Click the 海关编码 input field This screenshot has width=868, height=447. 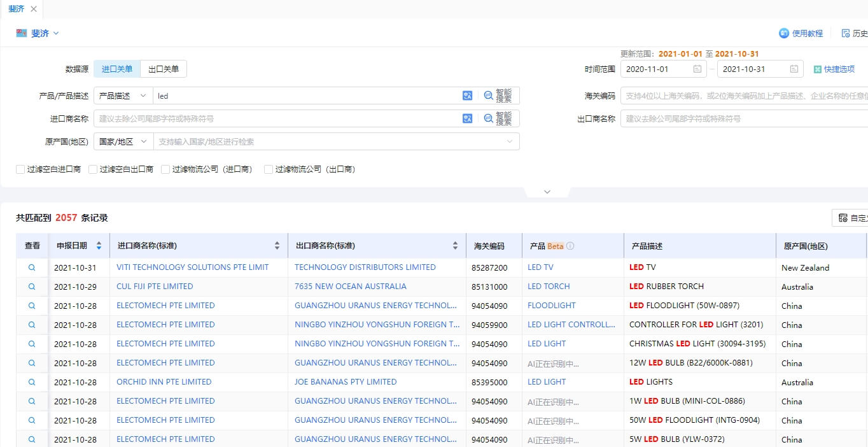tap(745, 96)
